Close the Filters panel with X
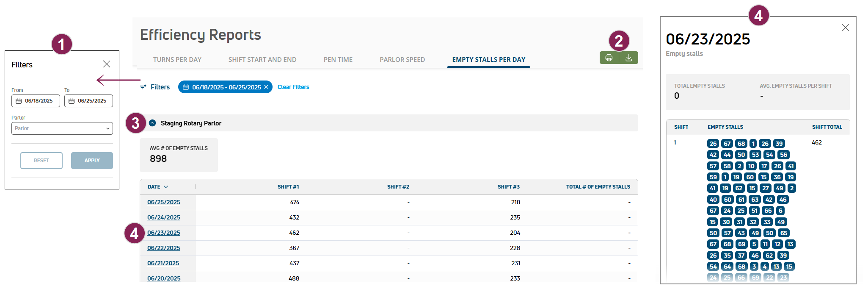Viewport: 868px width, 289px height. (x=107, y=64)
